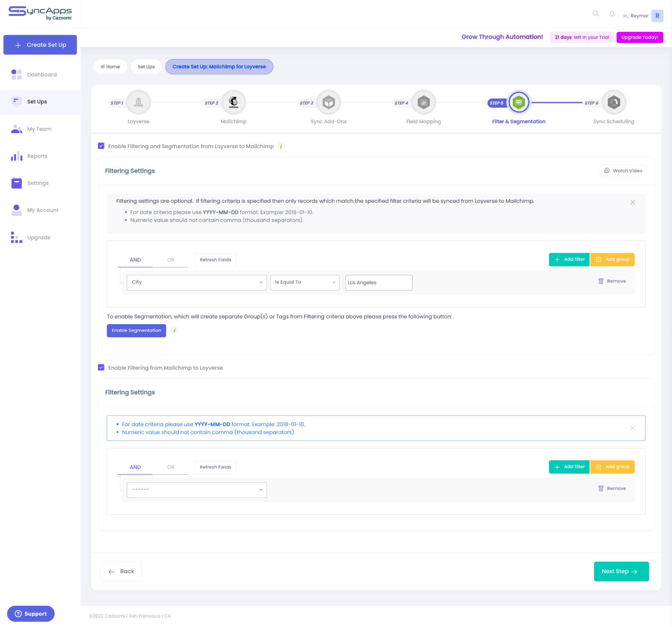672x627 pixels.
Task: Open the notifications bell
Action: [612, 13]
